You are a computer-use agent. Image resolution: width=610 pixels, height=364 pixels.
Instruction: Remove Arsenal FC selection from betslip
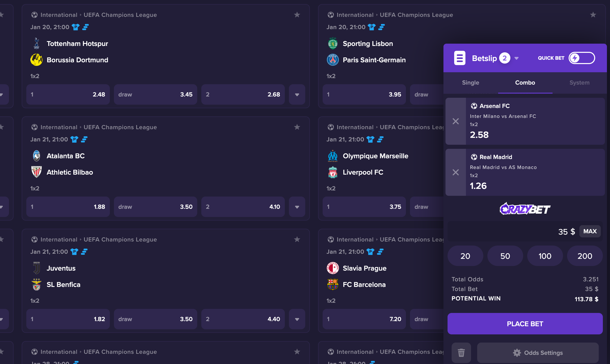coord(456,121)
